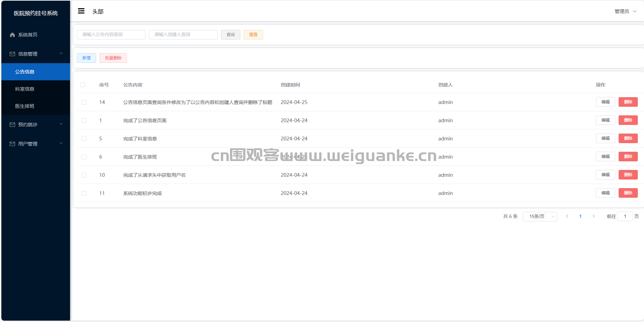Open the 15条/页 page size dropdown

[x=540, y=216]
